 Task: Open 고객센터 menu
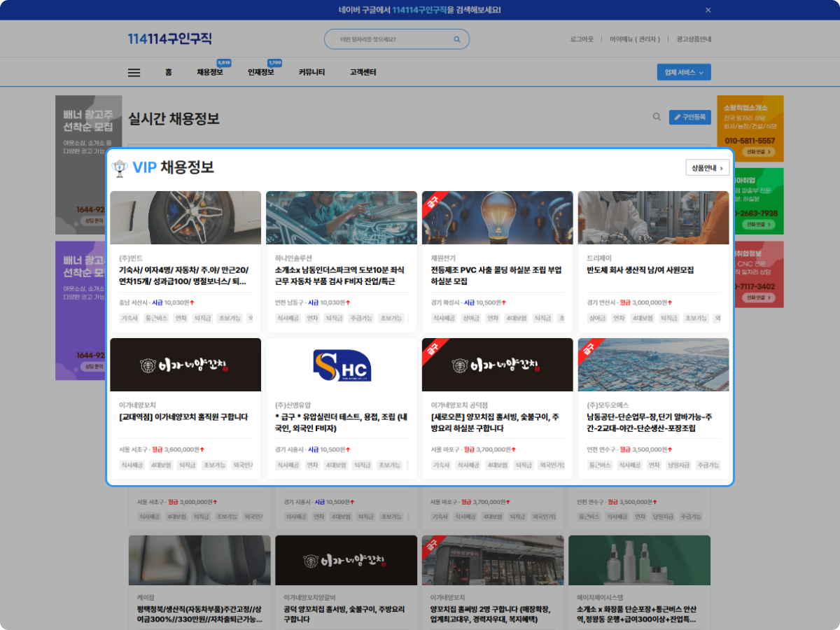click(x=363, y=72)
